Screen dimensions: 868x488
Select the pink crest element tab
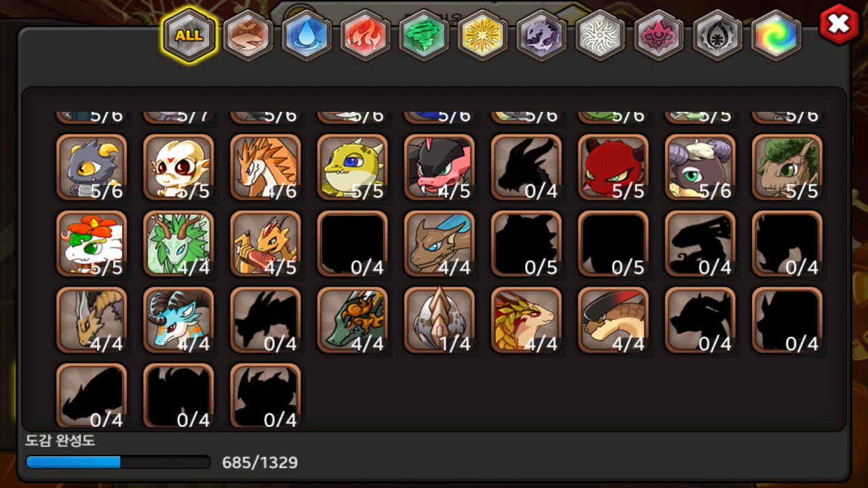pyautogui.click(x=659, y=35)
